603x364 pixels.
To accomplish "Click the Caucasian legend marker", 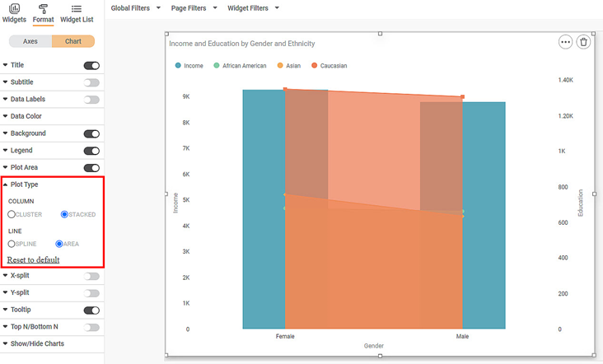I will (x=315, y=66).
